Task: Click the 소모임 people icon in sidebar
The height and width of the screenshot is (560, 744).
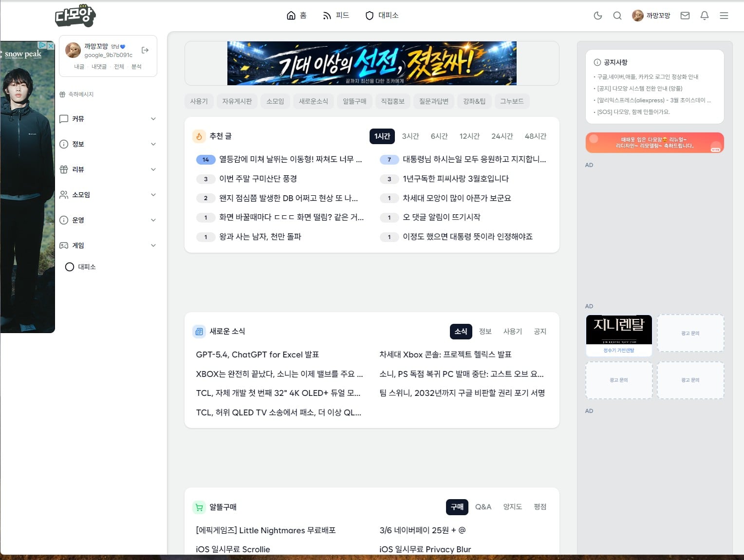Action: pos(64,195)
